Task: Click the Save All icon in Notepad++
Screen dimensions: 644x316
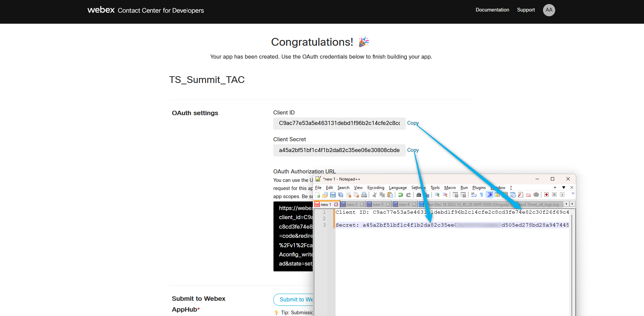Action: click(341, 195)
